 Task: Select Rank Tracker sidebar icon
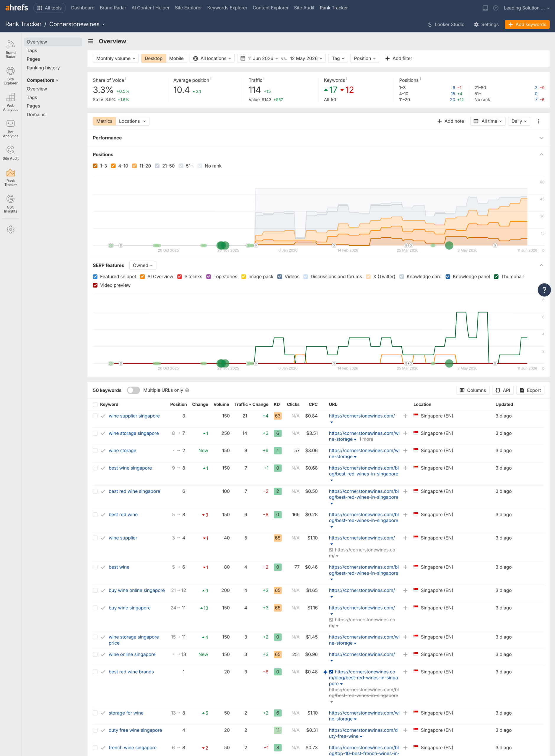(10, 177)
